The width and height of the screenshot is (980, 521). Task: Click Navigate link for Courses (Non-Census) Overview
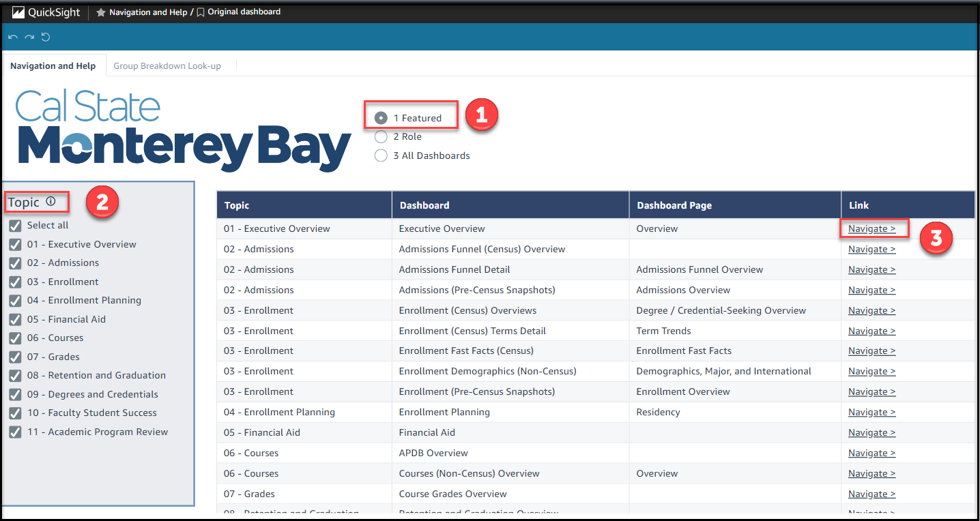click(x=871, y=473)
